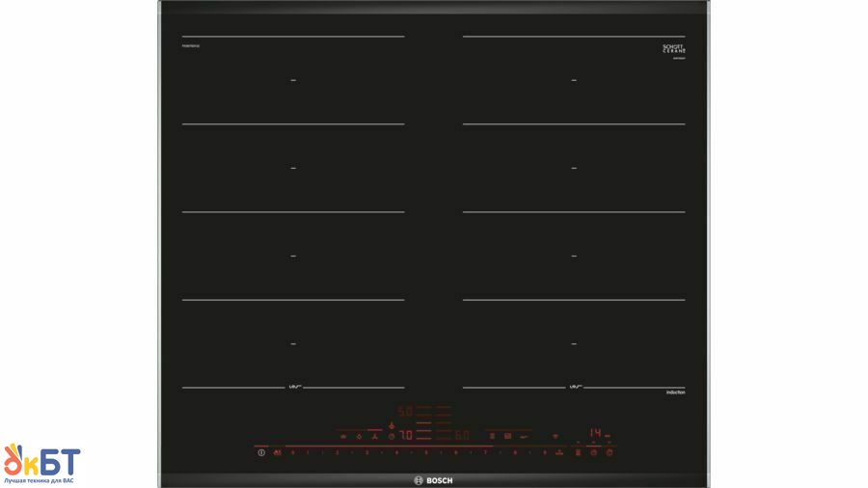
Task: Select the cooking zone showing 5.0
Action: coord(406,412)
